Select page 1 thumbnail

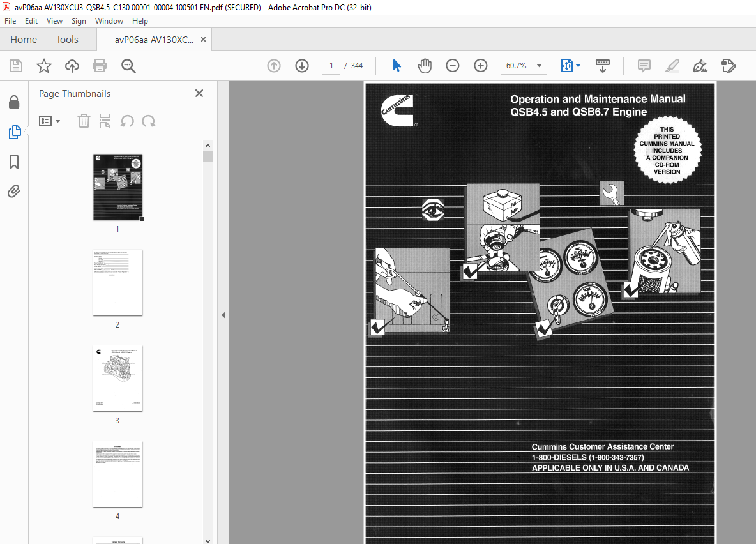tap(117, 187)
